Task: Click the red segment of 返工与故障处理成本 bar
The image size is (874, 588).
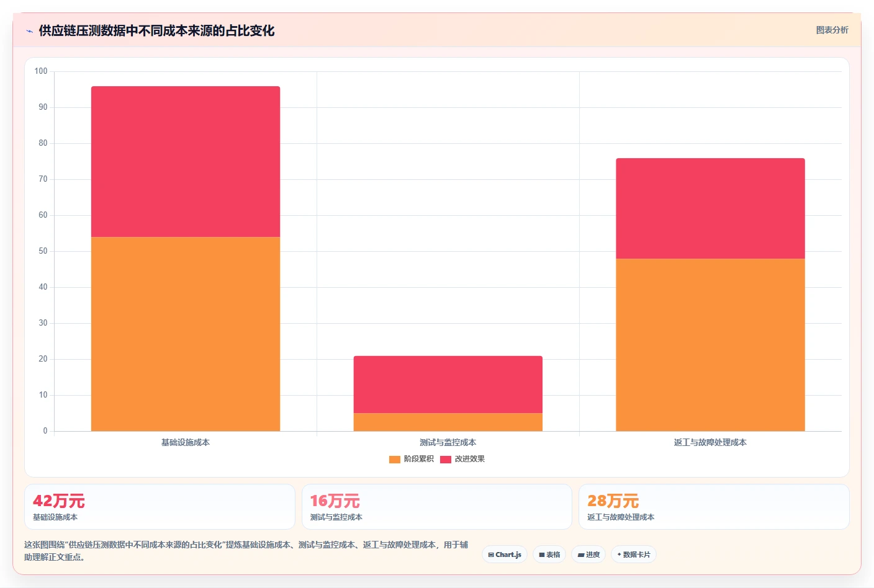Action: pyautogui.click(x=710, y=208)
